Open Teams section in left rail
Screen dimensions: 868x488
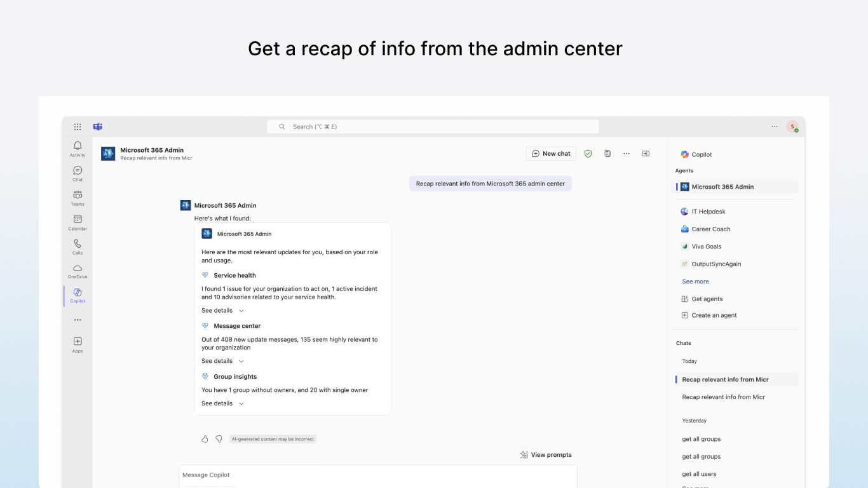(x=78, y=198)
